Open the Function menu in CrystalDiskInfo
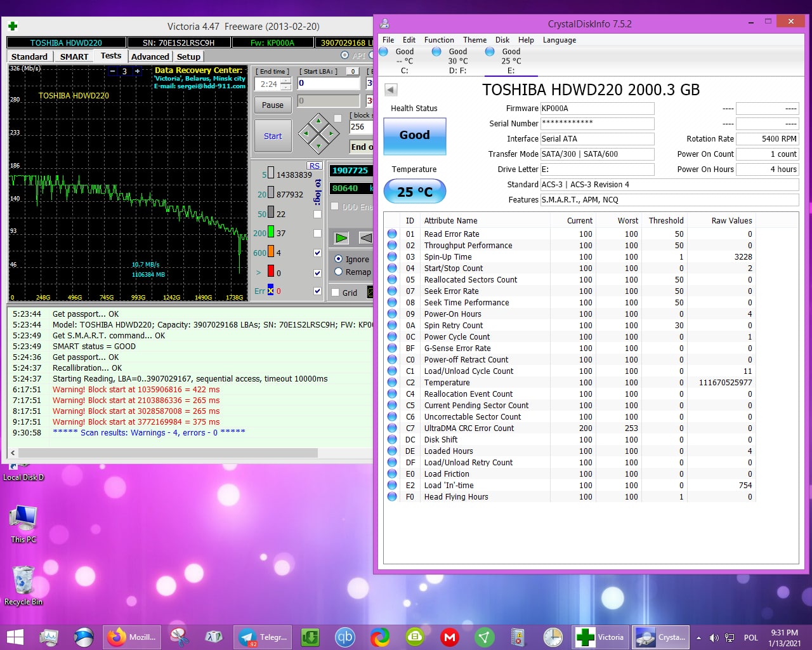The width and height of the screenshot is (812, 650). click(x=439, y=40)
